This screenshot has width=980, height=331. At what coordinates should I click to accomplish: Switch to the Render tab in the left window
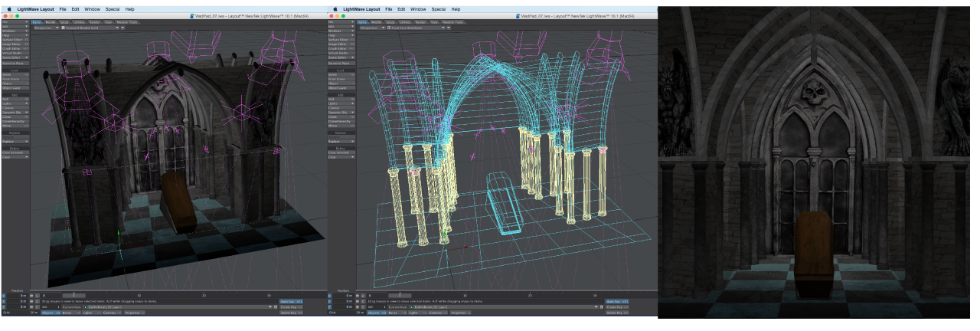(94, 22)
